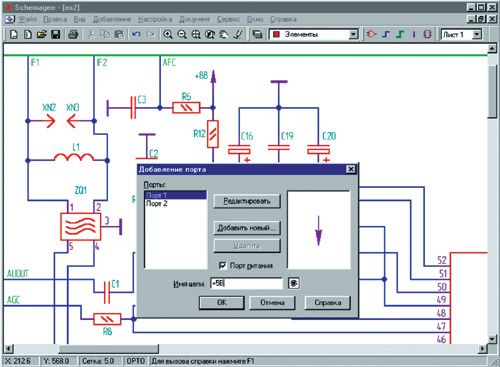Viewport: 500px width, 367px height.
Task: Click the Редактировать button
Action: [247, 201]
